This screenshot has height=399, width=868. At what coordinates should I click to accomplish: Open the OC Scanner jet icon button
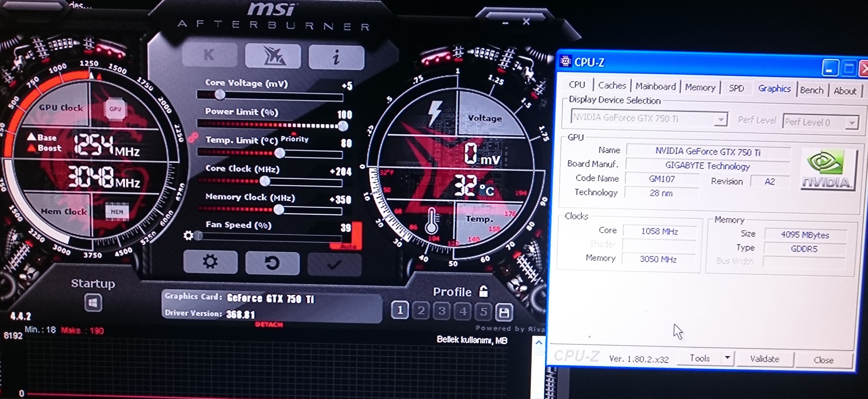click(x=273, y=56)
